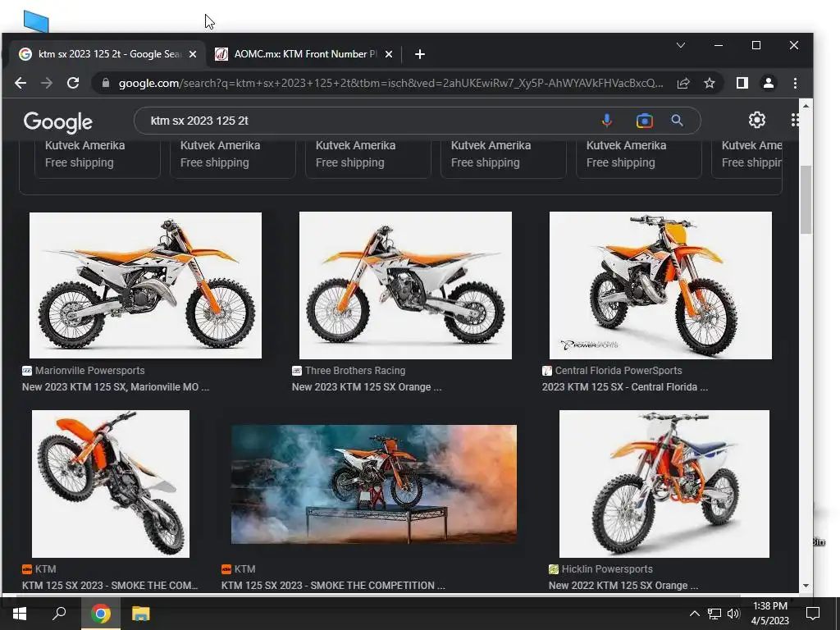Bookmark this page with the star icon
Screen dimensions: 840x630
click(710, 83)
